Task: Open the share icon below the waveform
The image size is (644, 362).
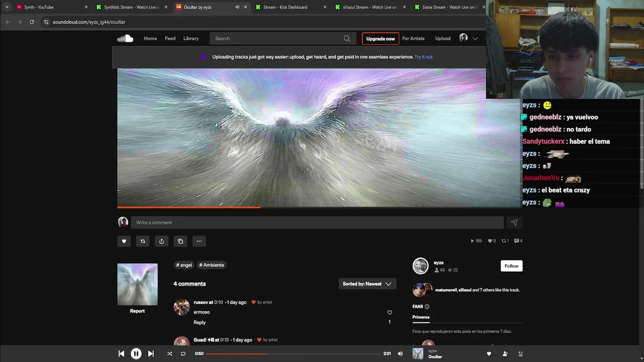Action: click(162, 241)
